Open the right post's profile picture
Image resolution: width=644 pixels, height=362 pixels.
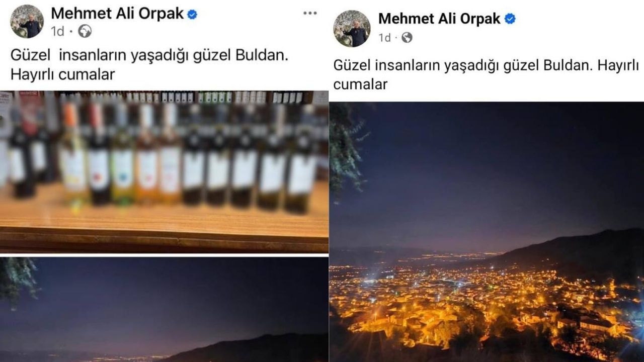[x=352, y=29]
